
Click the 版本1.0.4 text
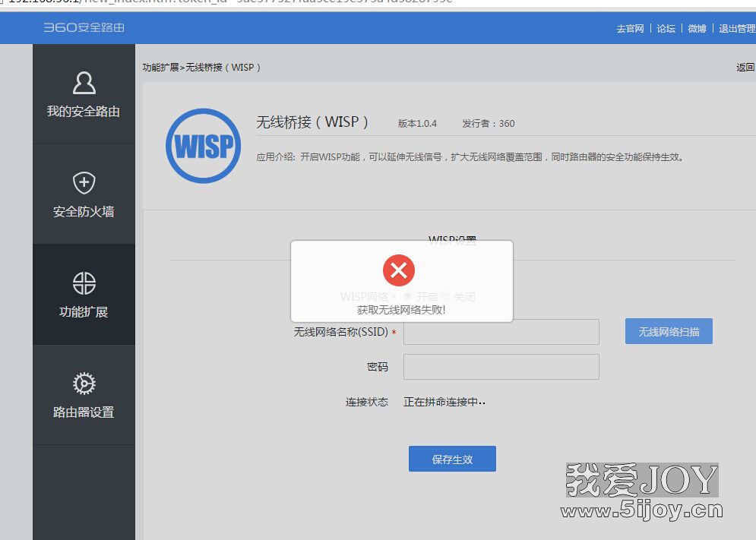417,124
